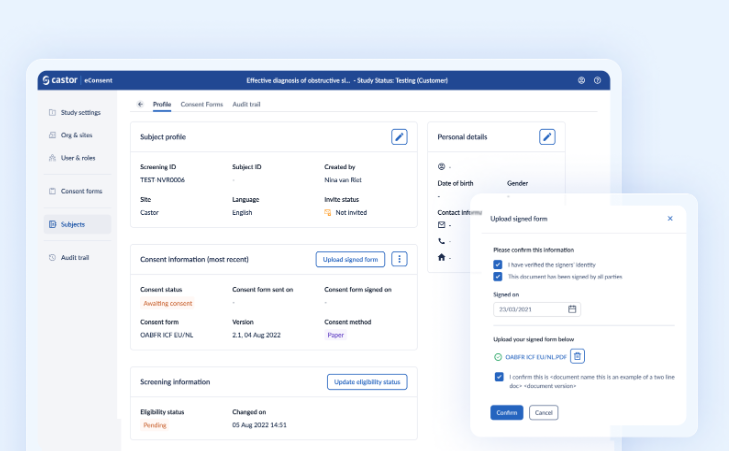Click the Signed on date input field

(530, 309)
